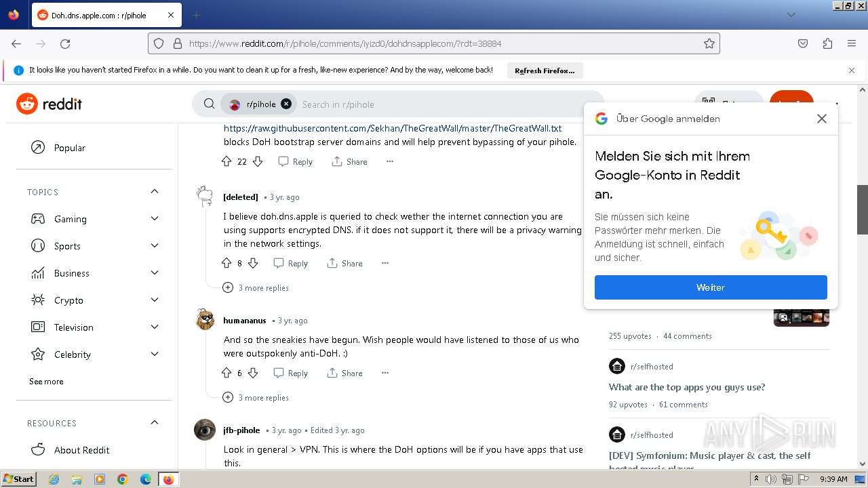Show site security shield info
Viewport: 868px width, 488px height.
coord(159,43)
